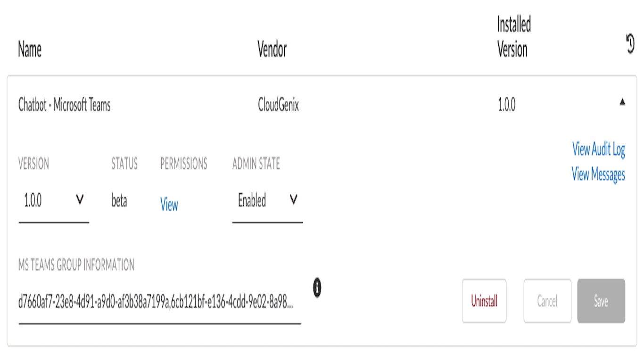Click the Save button
644x362 pixels.
[601, 301]
